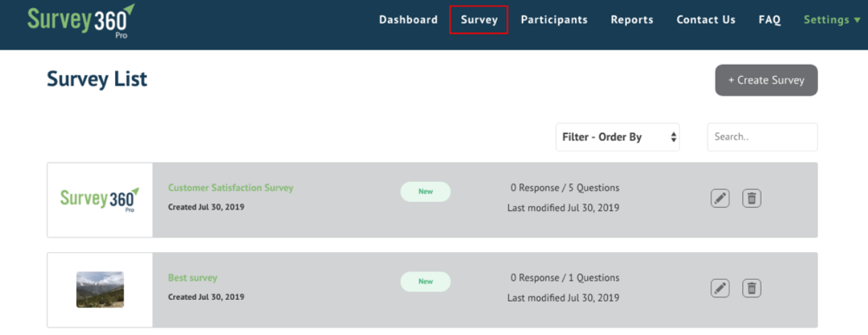Screen dimensions: 868x335
Task: Click the edit pencil for Customer Satisfaction Survey
Action: (x=720, y=199)
